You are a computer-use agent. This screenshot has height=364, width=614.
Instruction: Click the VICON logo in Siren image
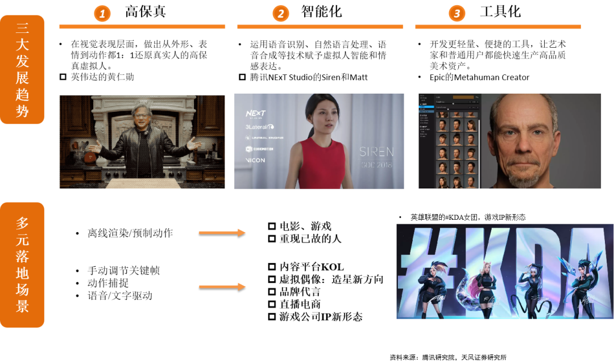[x=255, y=160]
